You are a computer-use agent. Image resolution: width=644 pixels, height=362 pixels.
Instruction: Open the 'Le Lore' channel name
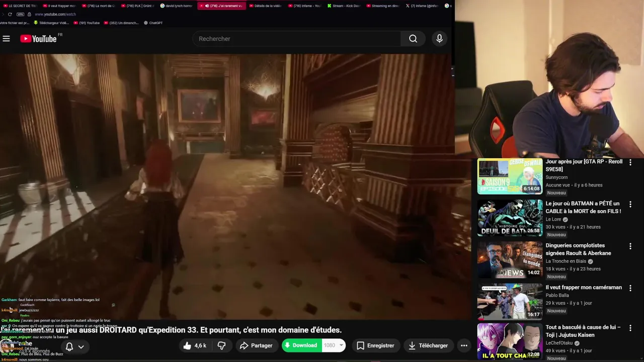553,220
